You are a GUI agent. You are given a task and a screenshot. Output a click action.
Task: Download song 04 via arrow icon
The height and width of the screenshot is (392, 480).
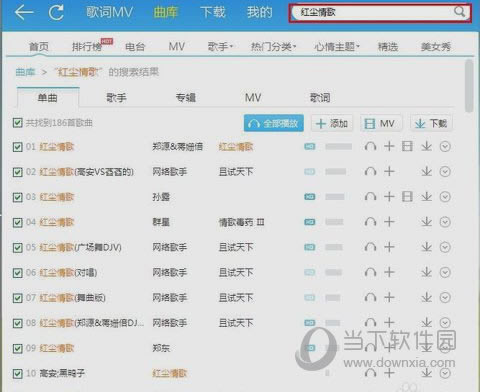426,222
